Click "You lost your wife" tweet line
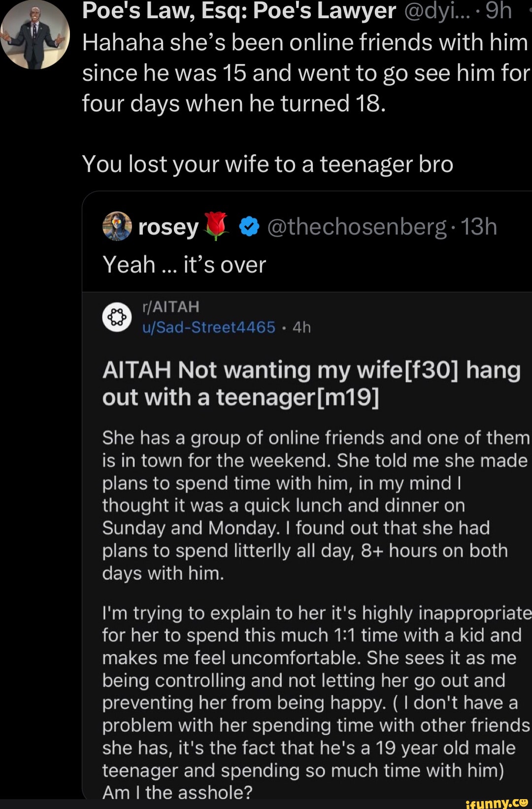 pos(267,164)
